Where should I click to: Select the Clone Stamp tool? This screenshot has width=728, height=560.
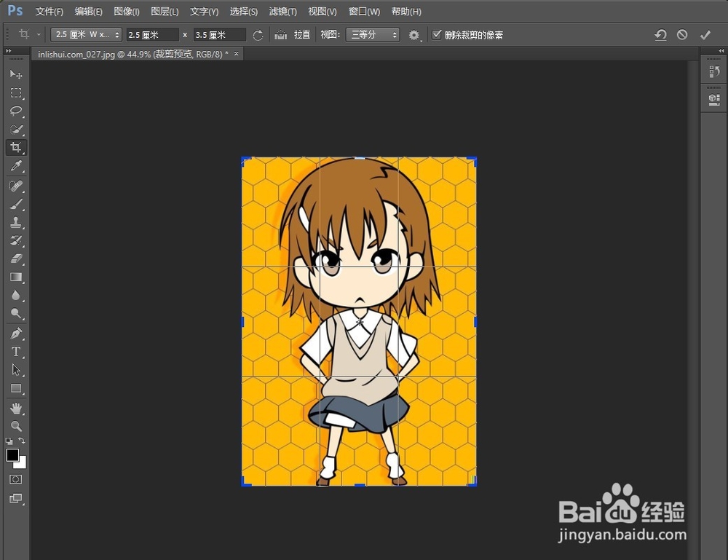pyautogui.click(x=16, y=221)
